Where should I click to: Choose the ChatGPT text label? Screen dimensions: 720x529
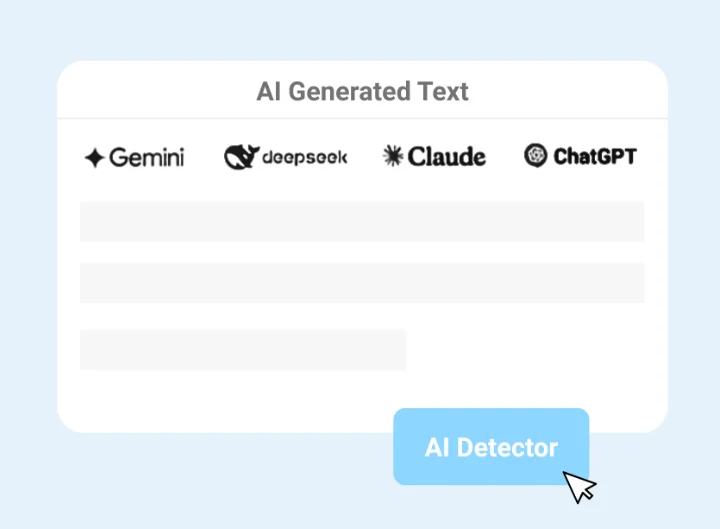coord(594,156)
